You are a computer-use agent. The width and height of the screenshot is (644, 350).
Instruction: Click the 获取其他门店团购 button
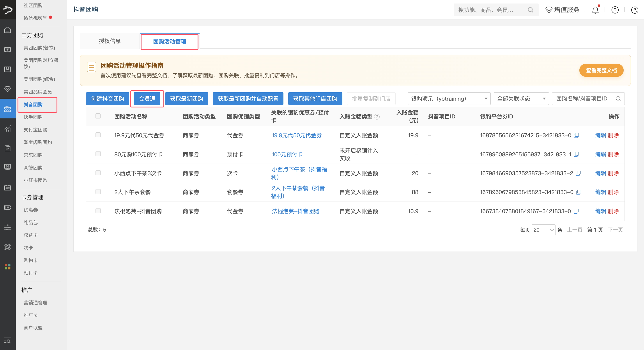[315, 99]
